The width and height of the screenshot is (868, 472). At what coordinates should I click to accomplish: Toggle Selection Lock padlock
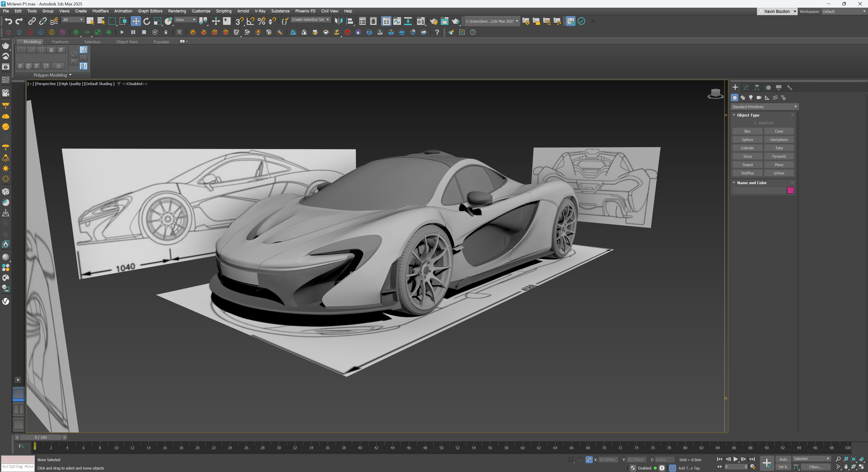(x=580, y=460)
